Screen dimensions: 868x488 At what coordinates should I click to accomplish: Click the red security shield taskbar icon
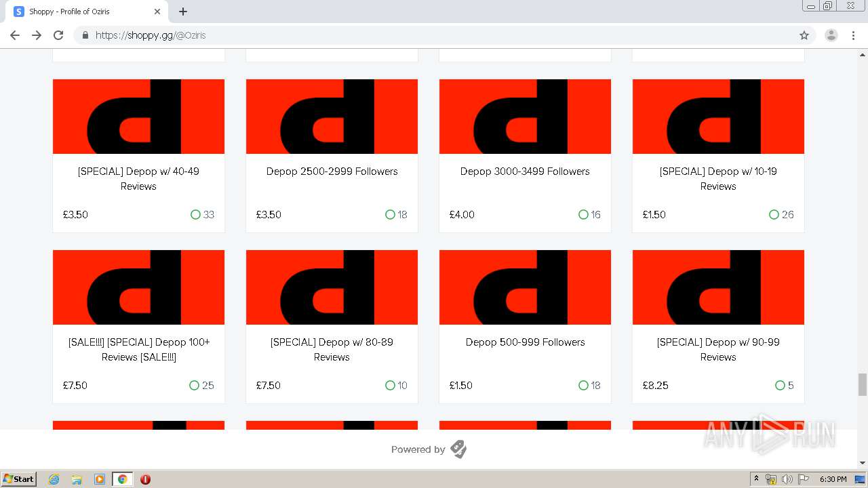tap(145, 479)
